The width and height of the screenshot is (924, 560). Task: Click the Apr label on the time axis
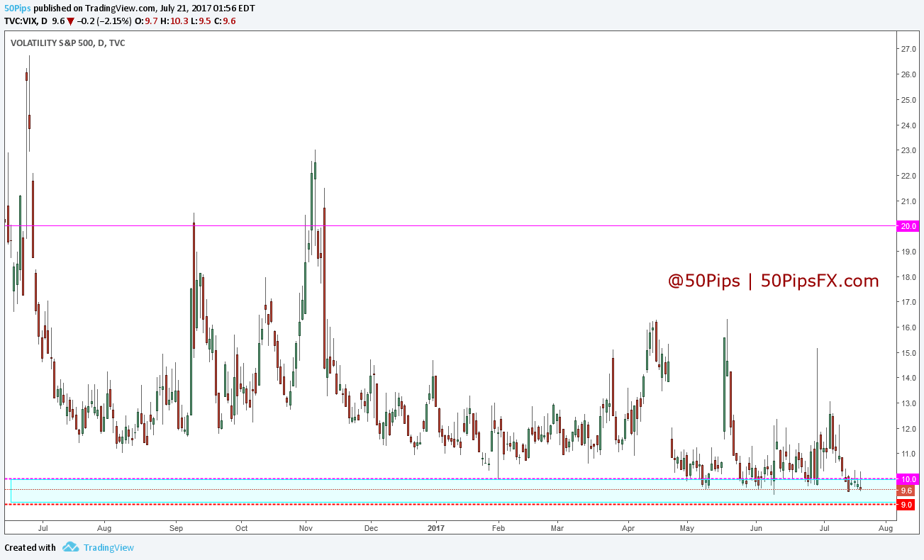(x=628, y=528)
